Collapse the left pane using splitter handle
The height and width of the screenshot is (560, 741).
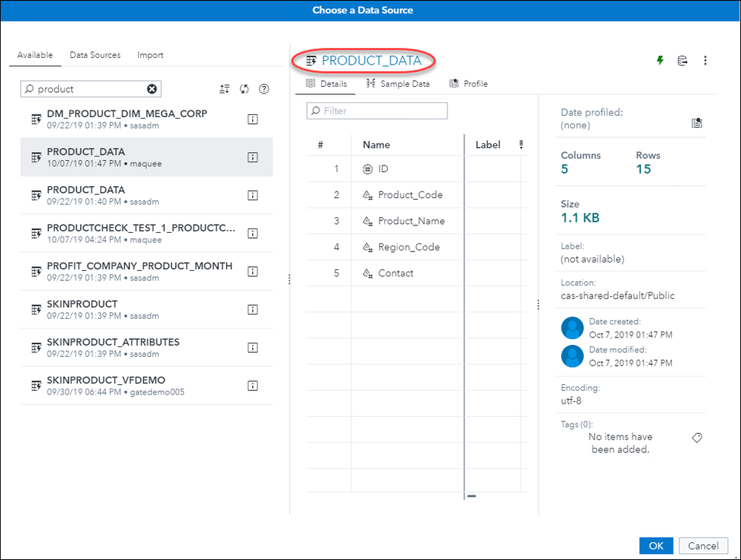(289, 279)
